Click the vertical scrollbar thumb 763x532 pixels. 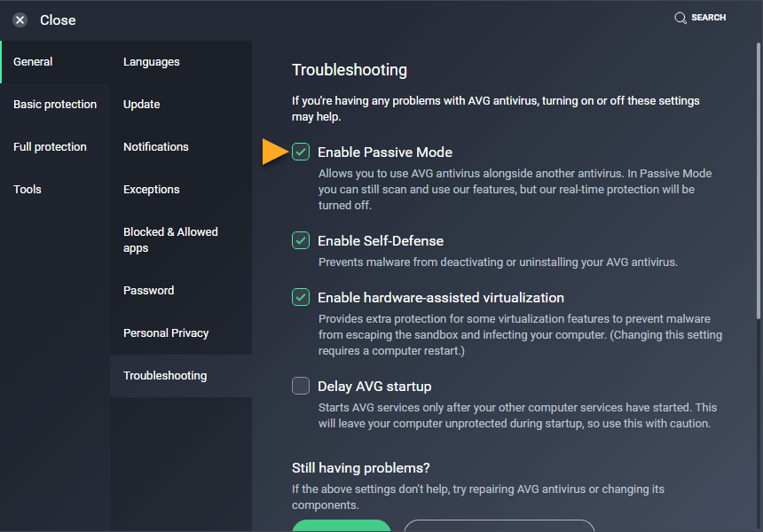point(759,181)
